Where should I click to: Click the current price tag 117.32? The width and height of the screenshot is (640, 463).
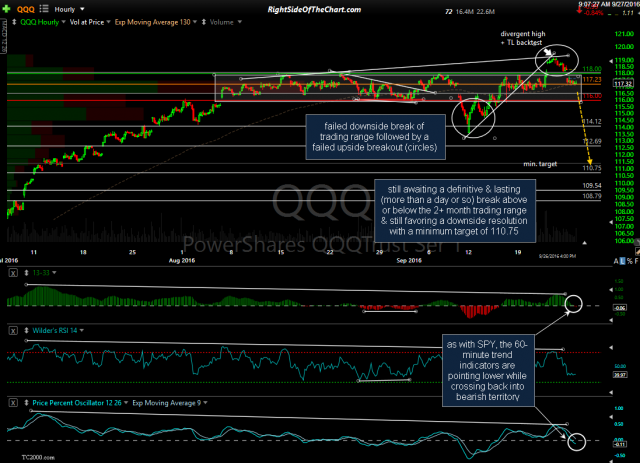tap(623, 84)
